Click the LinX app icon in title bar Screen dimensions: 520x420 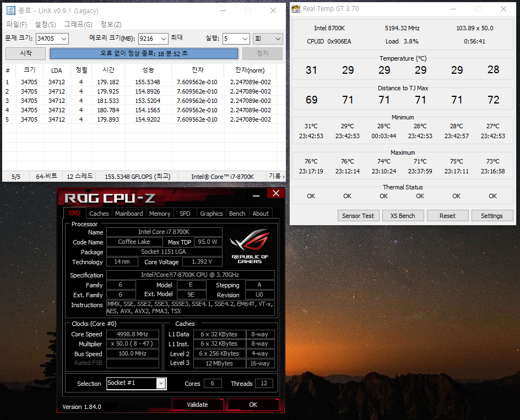pyautogui.click(x=11, y=10)
